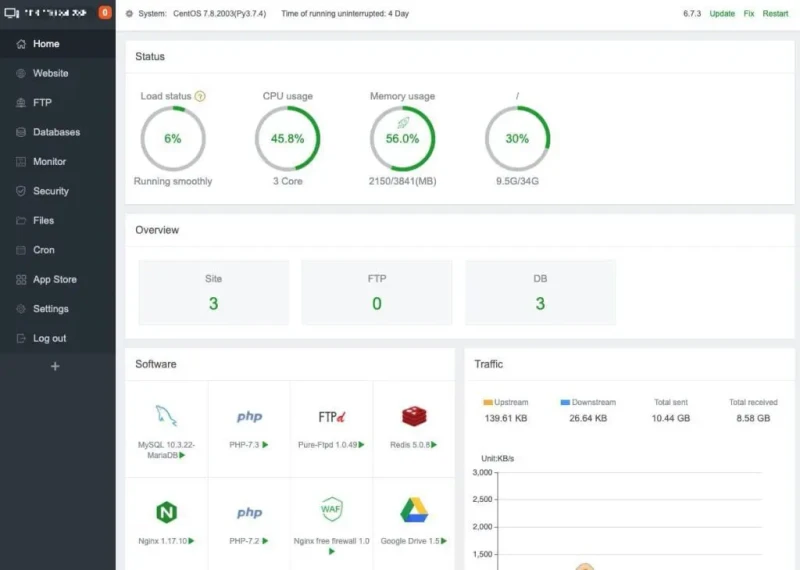Click the Monitor chart icon
The height and width of the screenshot is (570, 800).
[x=21, y=162]
